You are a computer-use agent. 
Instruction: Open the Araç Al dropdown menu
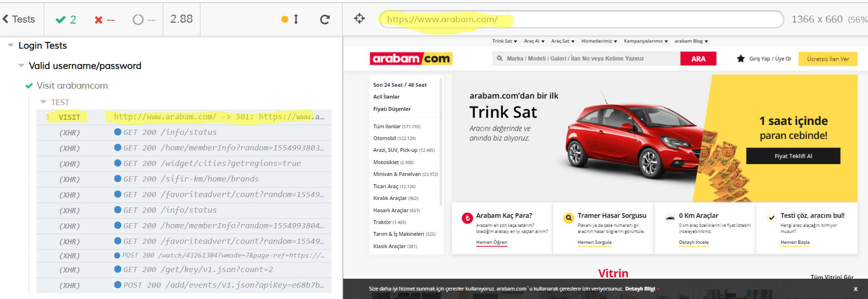coord(534,41)
